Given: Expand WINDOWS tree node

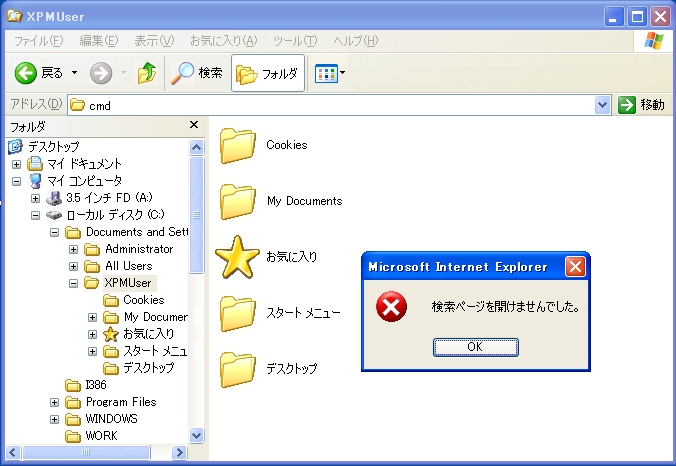Looking at the screenshot, I should click(54, 419).
